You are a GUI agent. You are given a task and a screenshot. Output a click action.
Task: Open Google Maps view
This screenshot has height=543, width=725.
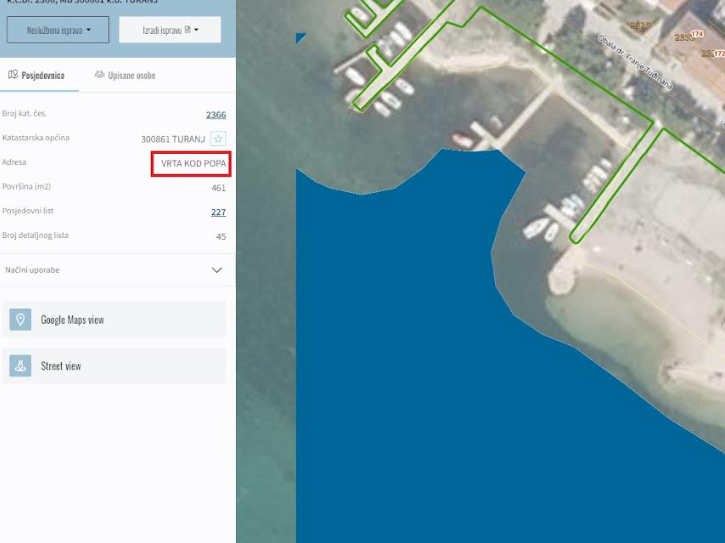(72, 320)
